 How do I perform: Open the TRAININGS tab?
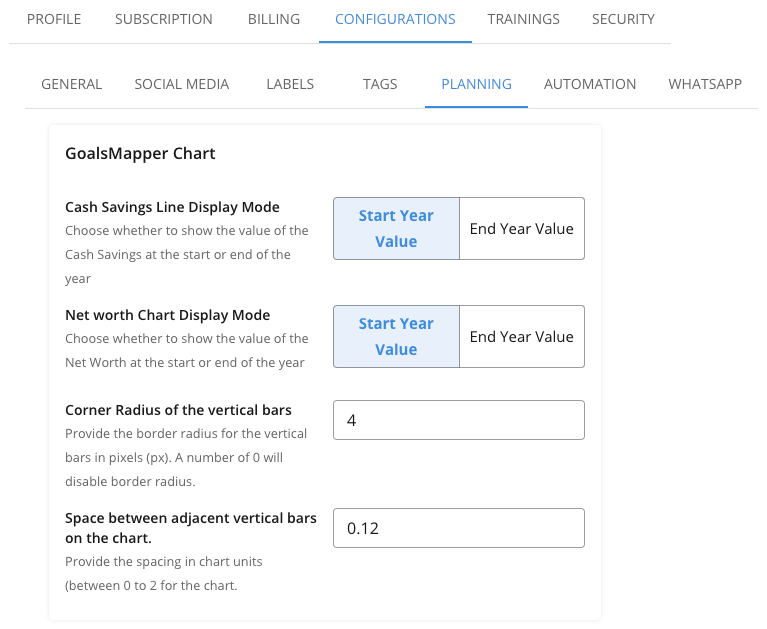click(x=524, y=19)
